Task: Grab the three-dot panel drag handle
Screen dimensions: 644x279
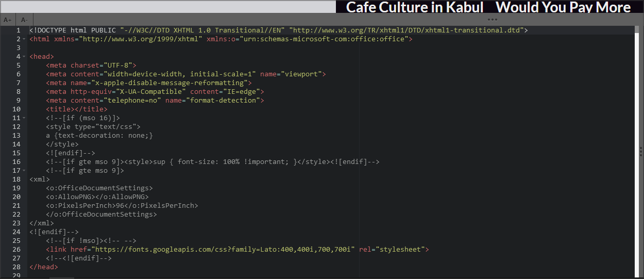Action: tap(492, 20)
